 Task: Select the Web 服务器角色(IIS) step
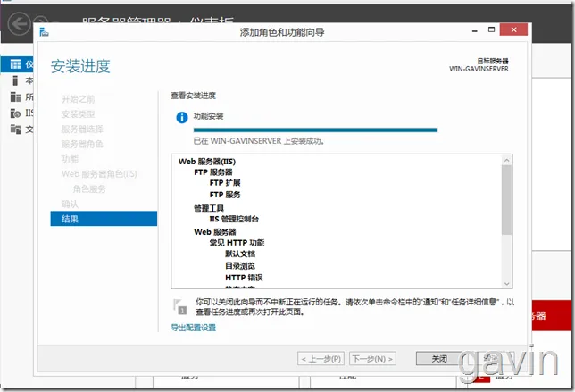coord(99,174)
